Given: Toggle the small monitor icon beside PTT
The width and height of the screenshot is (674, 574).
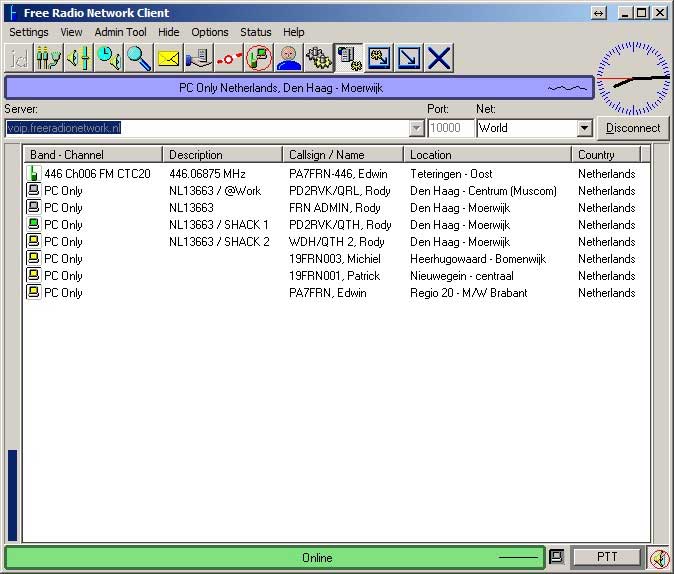Looking at the screenshot, I should coord(557,557).
